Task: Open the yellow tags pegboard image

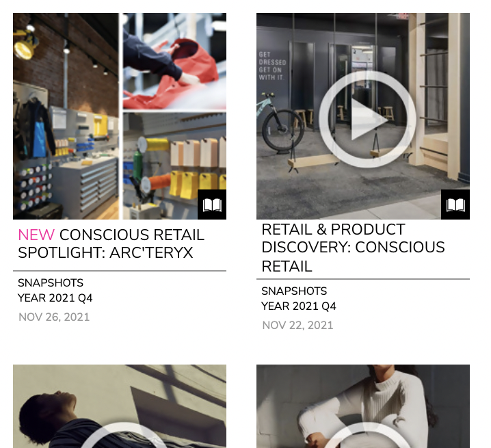Action: pos(175,166)
